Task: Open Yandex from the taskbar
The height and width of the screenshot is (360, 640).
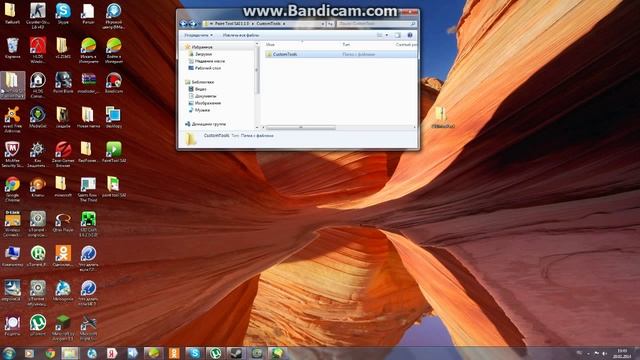Action: coord(112,353)
